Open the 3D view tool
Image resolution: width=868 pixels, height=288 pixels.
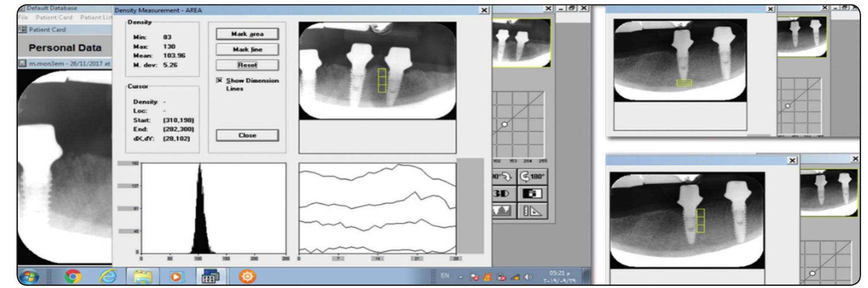504,194
